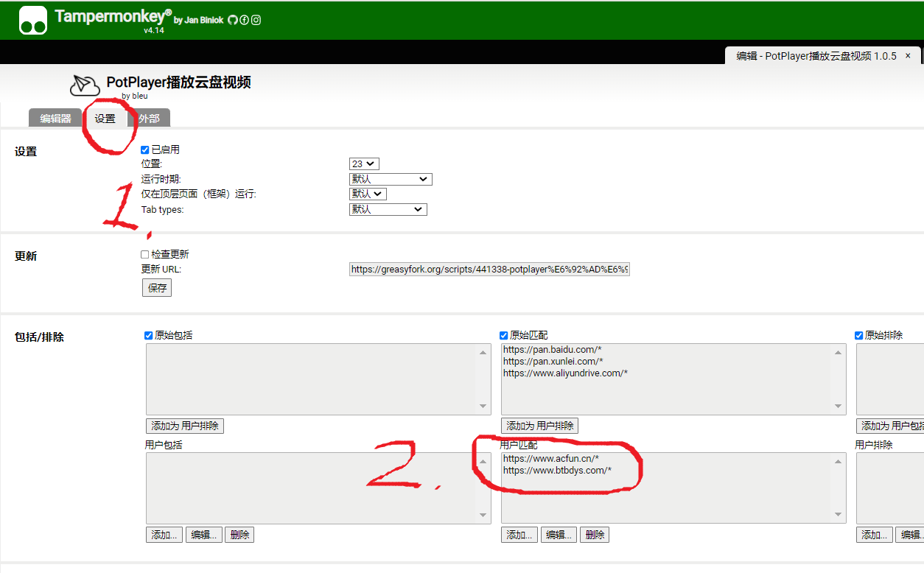The image size is (924, 573).
Task: Click 添加为 用户排除 under 原始包括
Action: coord(185,426)
